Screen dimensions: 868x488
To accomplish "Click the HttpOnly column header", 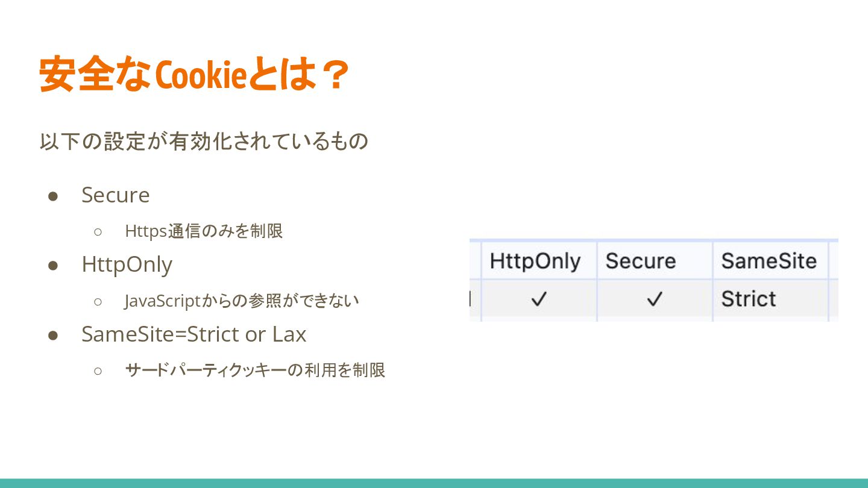I will coord(535,261).
